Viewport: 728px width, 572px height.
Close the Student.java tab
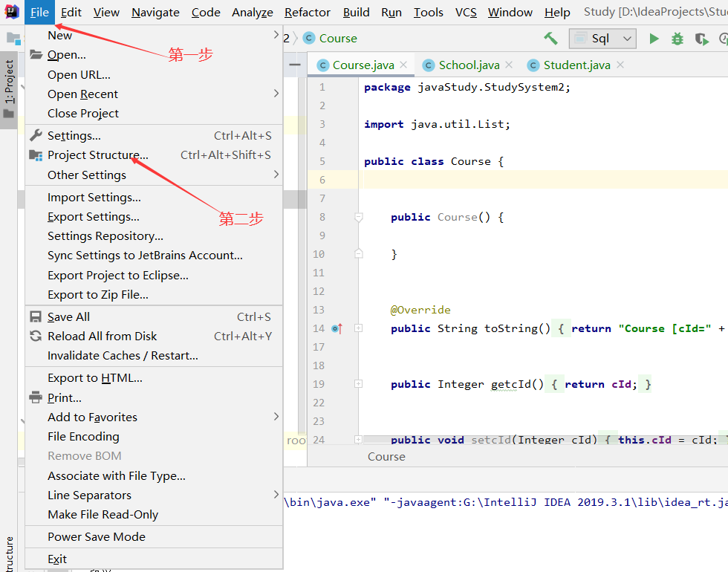[620, 65]
